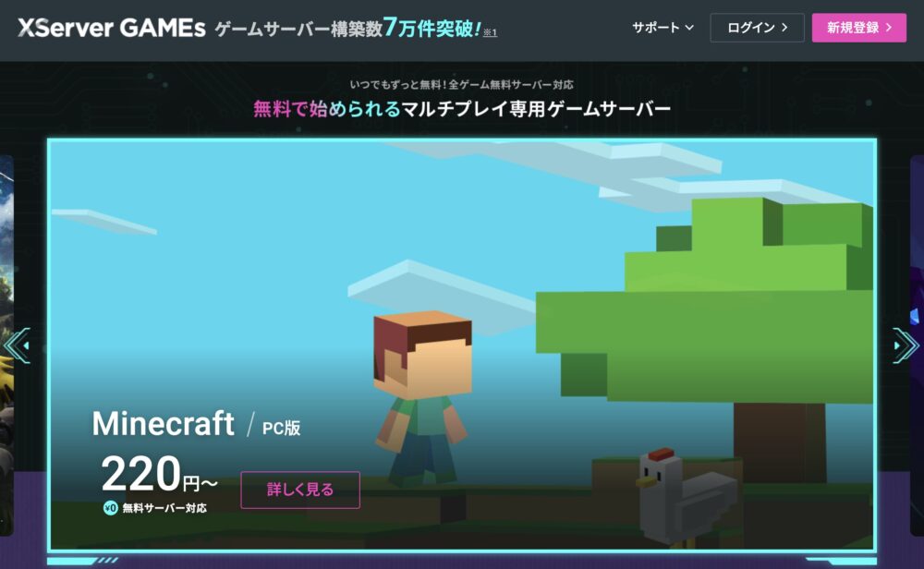The width and height of the screenshot is (924, 569).
Task: Expand the サポート chevron
Action: coord(689,29)
